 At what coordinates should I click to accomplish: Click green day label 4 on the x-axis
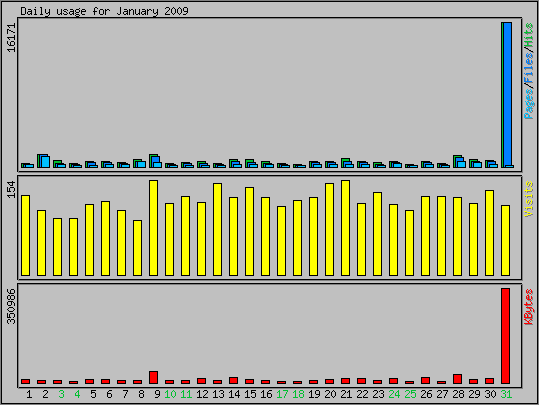[77, 394]
